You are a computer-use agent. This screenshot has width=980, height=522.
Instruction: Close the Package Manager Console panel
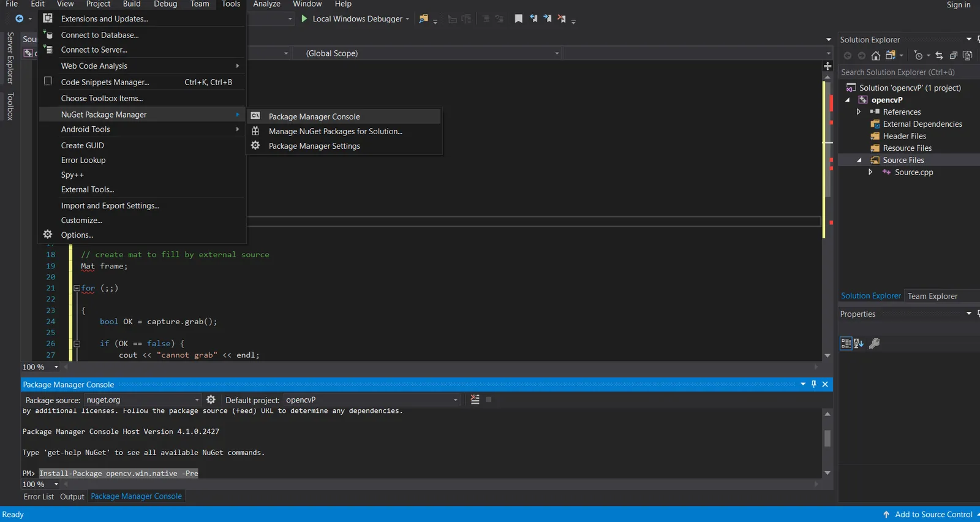(825, 384)
